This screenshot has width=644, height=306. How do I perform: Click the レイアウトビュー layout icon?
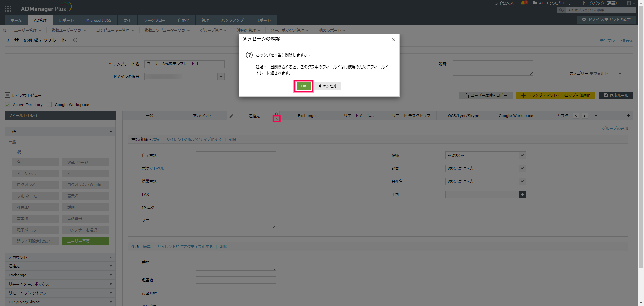pyautogui.click(x=8, y=95)
